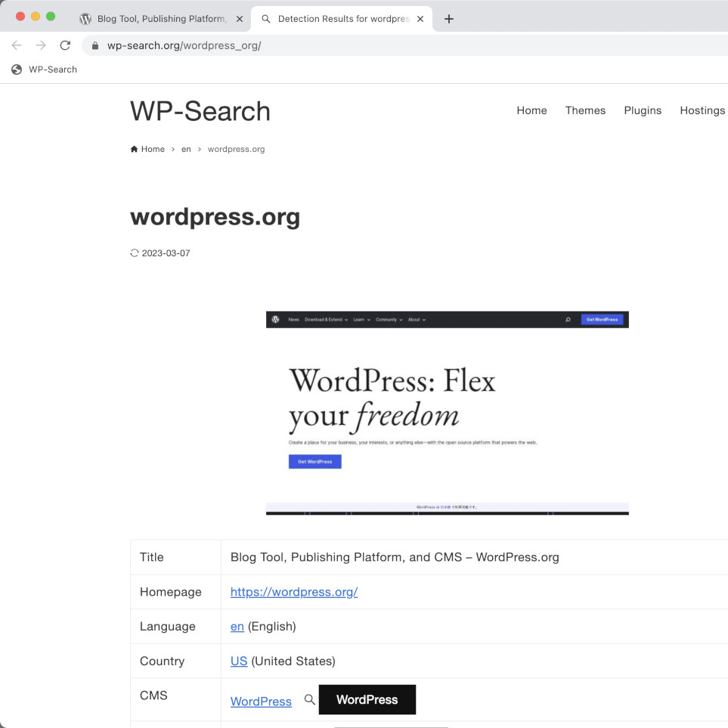Open the Themes menu item
The width and height of the screenshot is (728, 728).
click(x=585, y=110)
